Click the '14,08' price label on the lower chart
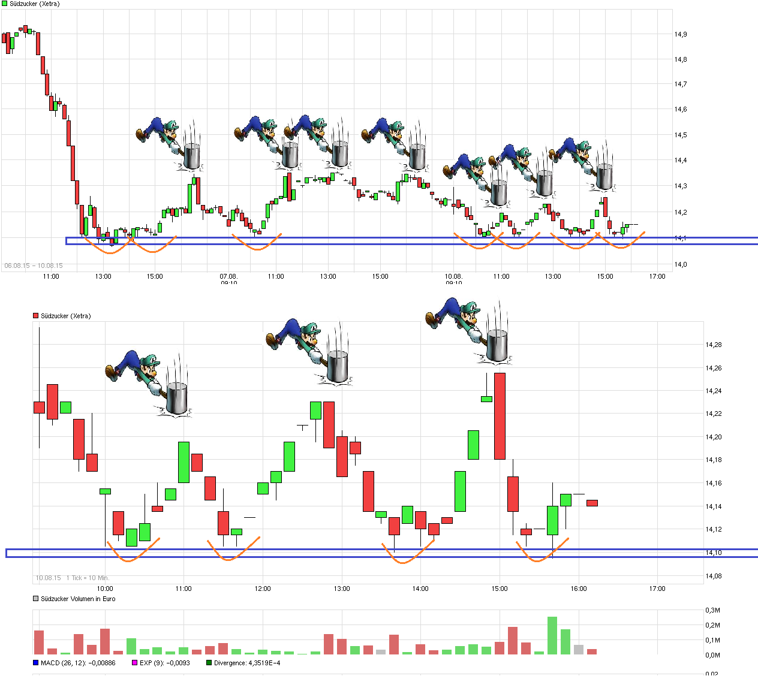The width and height of the screenshot is (758, 700). (714, 576)
